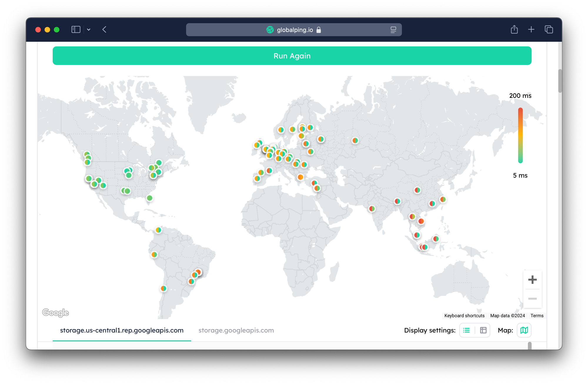The width and height of the screenshot is (588, 384).
Task: Click the Google logo on map
Action: pyautogui.click(x=56, y=313)
